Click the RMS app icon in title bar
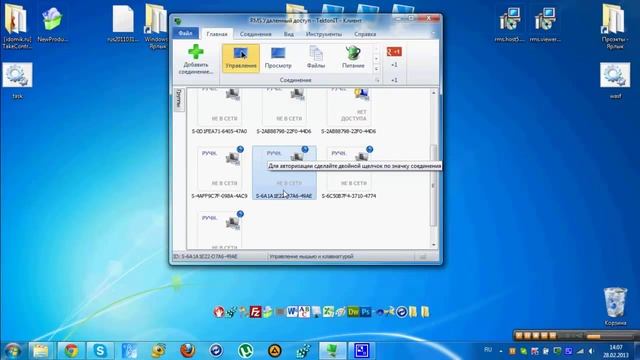This screenshot has height=360, width=640. click(178, 20)
